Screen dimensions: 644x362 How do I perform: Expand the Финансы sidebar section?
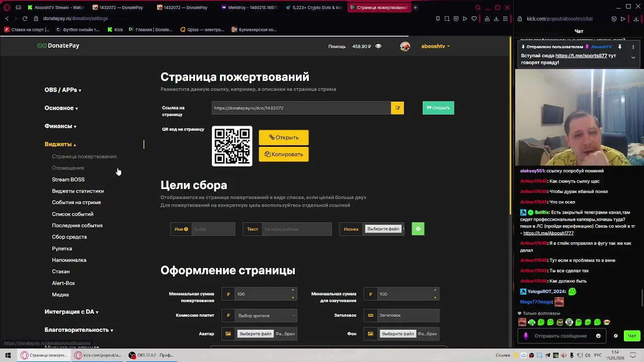pyautogui.click(x=60, y=126)
